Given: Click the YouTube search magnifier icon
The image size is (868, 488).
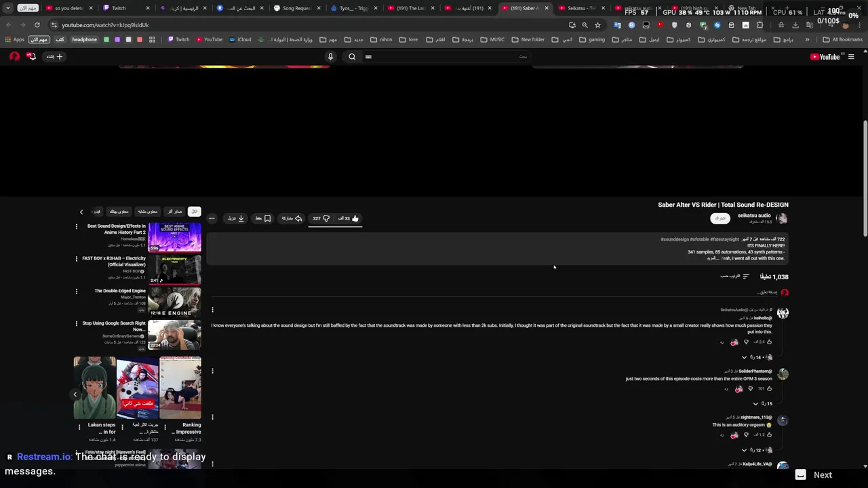Looking at the screenshot, I should pos(352,57).
